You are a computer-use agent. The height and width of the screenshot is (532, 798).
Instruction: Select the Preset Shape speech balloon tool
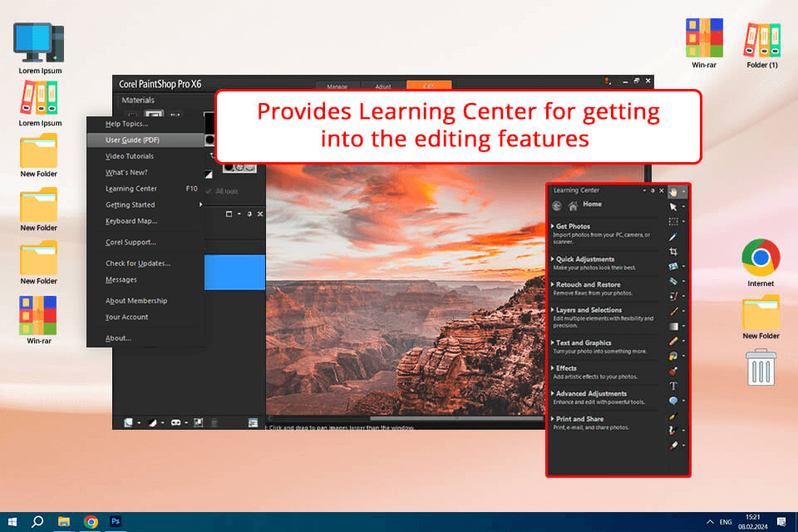(x=672, y=401)
